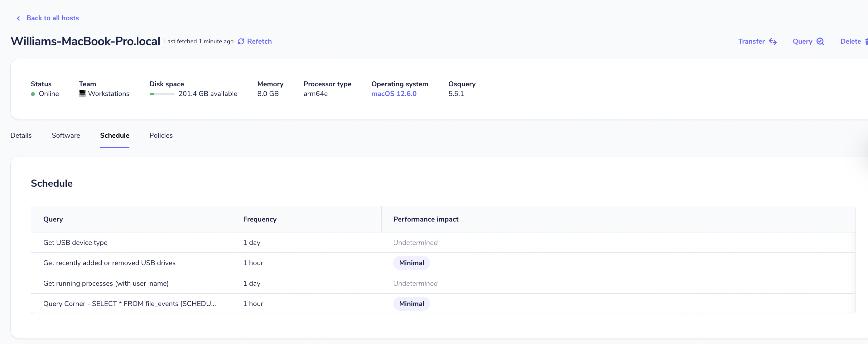Viewport: 868px width, 344px height.
Task: Click the Transfer arrows icon
Action: coord(773,41)
